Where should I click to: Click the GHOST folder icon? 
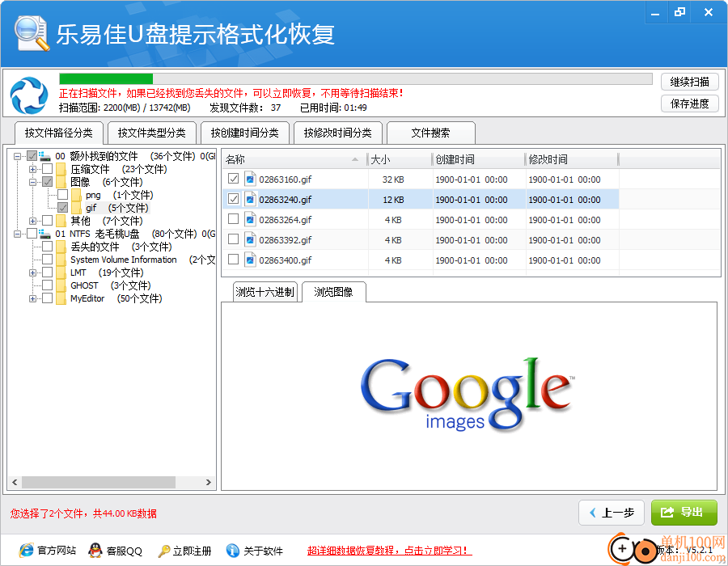click(61, 285)
